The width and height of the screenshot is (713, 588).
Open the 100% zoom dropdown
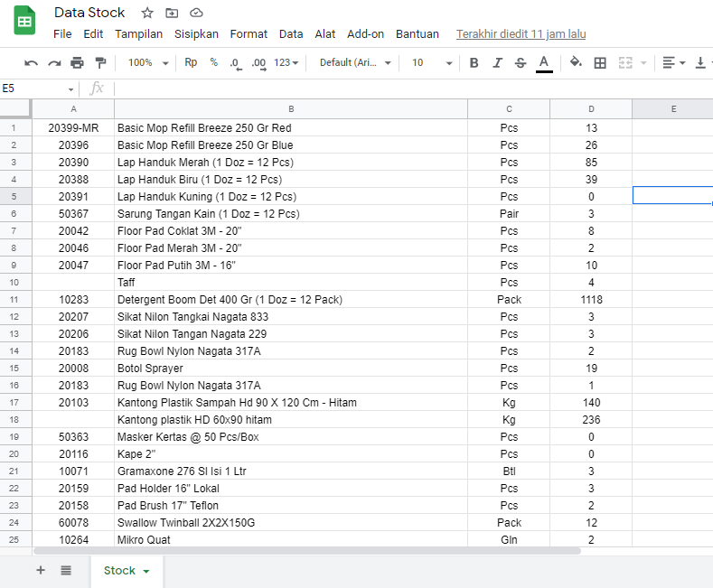pos(148,62)
